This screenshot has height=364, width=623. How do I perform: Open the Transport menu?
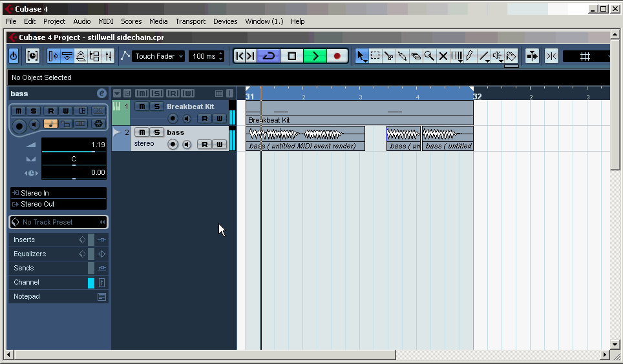click(190, 21)
